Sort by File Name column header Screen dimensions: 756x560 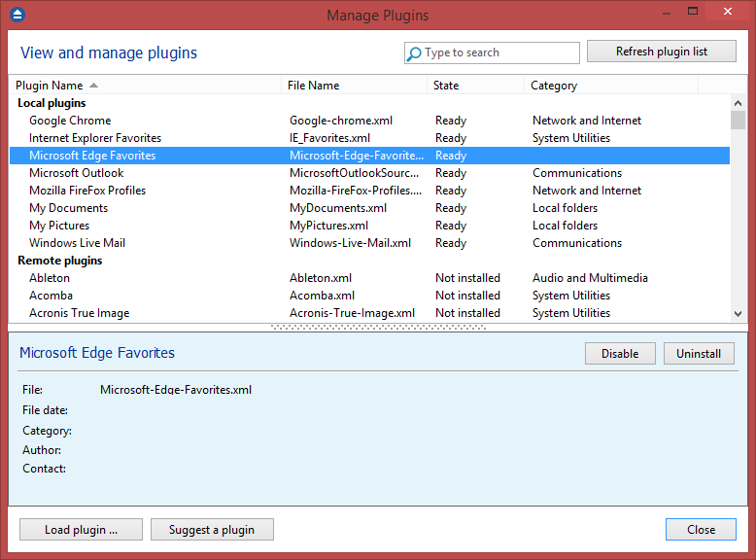(x=354, y=86)
